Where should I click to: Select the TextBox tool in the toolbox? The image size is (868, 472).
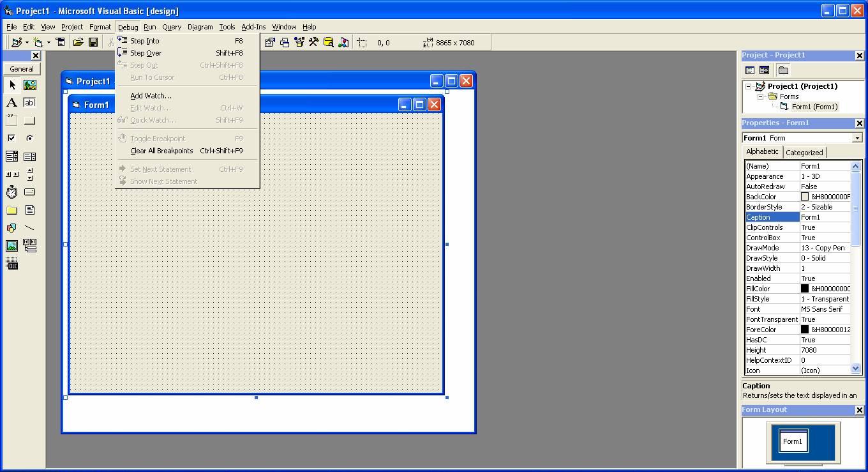(29, 102)
